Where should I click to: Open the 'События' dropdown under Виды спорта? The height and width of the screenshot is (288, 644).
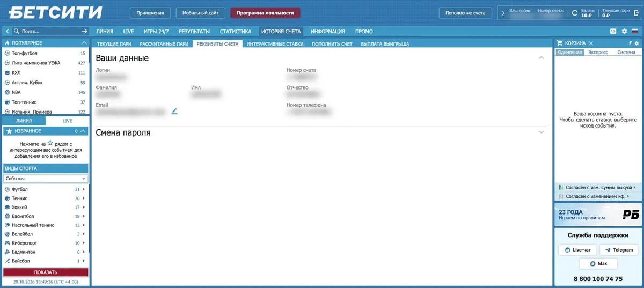click(46, 179)
